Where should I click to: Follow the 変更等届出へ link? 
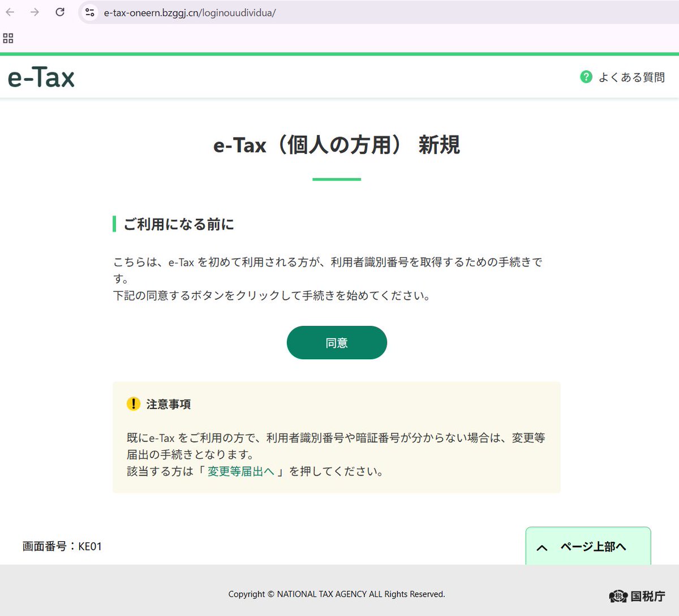point(241,471)
